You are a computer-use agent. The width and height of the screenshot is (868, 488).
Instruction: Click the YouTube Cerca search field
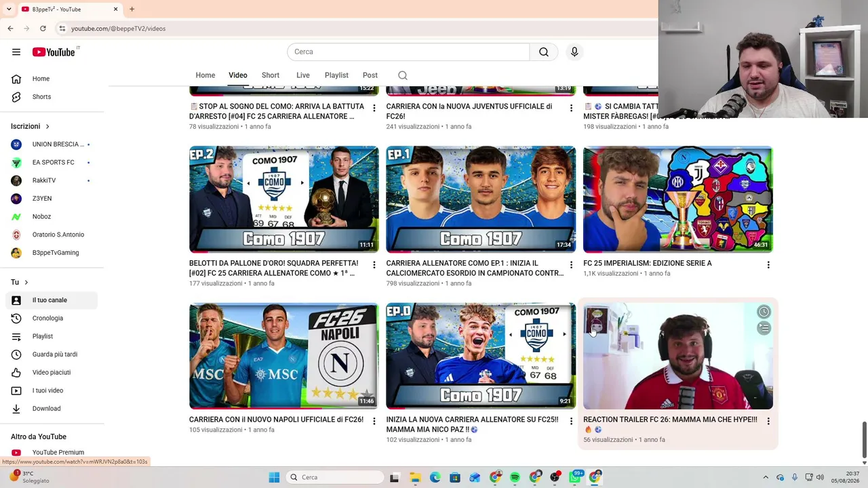tap(408, 52)
